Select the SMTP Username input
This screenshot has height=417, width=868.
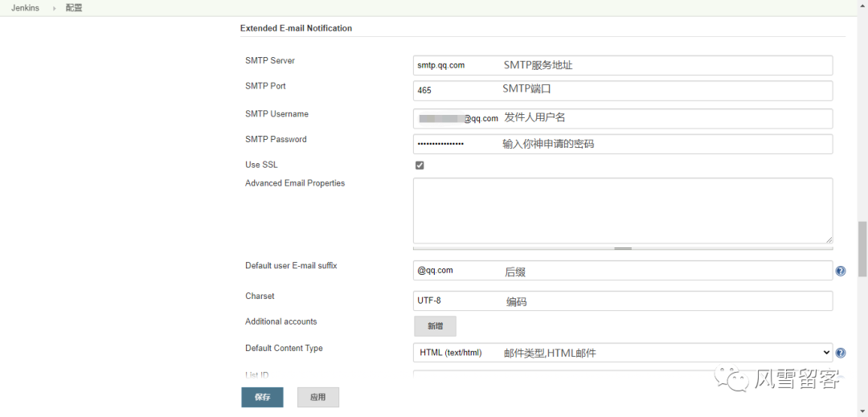point(623,118)
